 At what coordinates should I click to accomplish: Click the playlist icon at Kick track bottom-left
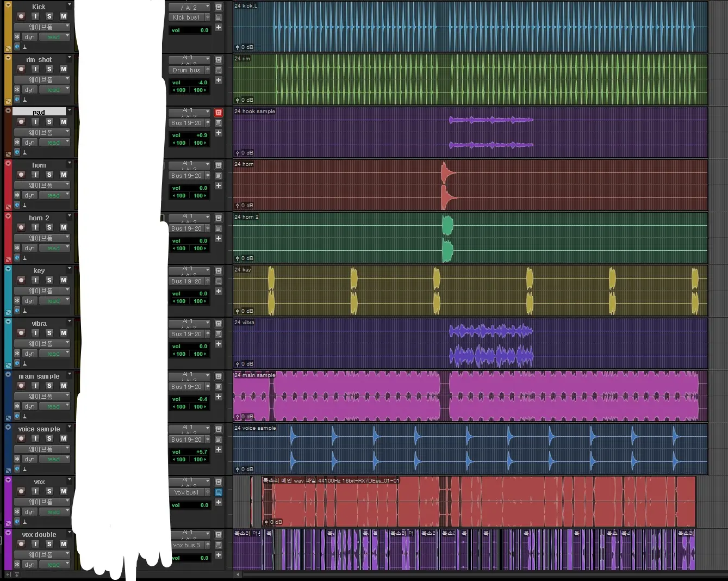(8, 48)
